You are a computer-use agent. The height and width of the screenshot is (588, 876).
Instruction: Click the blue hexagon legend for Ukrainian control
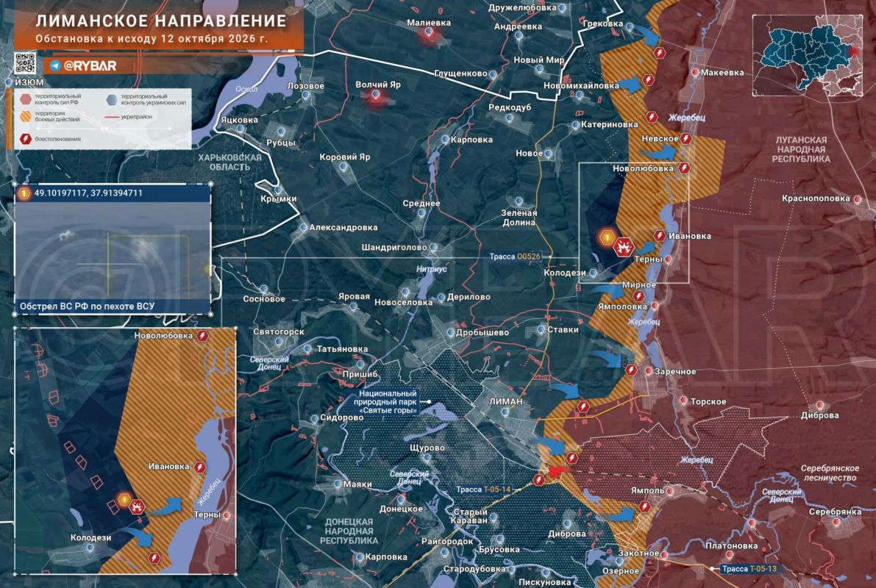click(112, 99)
